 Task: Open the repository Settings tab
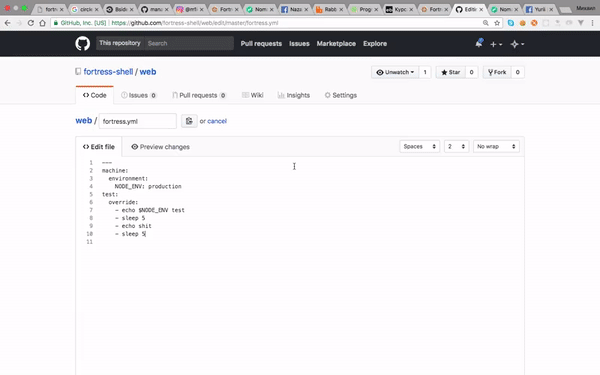coord(341,95)
